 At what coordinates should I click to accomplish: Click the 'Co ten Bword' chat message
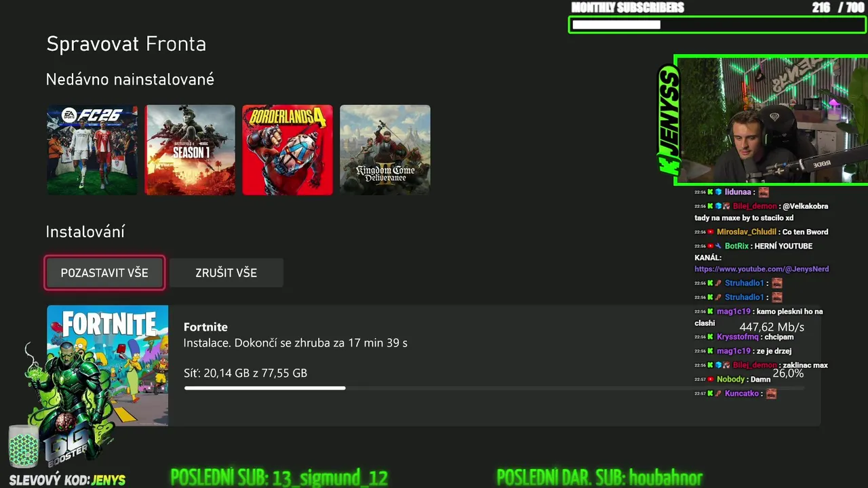click(x=805, y=232)
